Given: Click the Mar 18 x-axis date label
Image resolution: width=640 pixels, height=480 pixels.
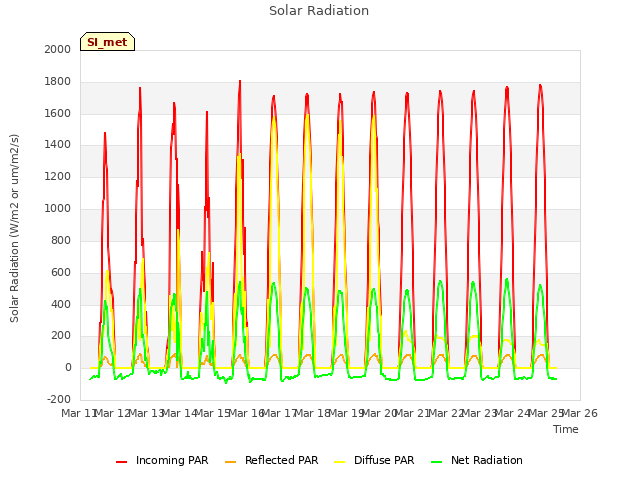Looking at the screenshot, I should [313, 413].
